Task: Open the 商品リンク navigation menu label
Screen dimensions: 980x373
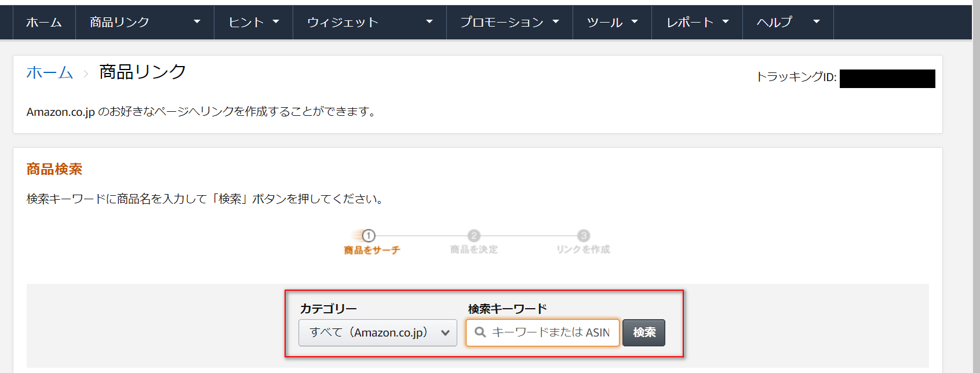Action: tap(120, 22)
